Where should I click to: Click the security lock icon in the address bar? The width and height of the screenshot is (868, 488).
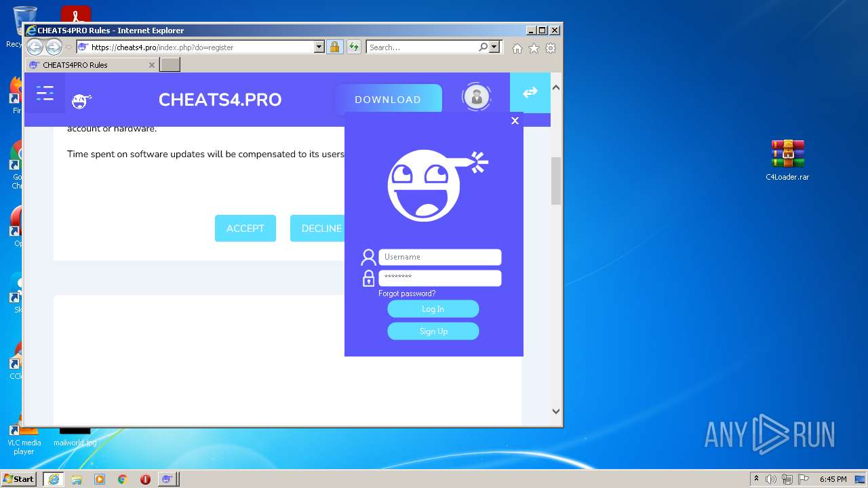[x=334, y=47]
